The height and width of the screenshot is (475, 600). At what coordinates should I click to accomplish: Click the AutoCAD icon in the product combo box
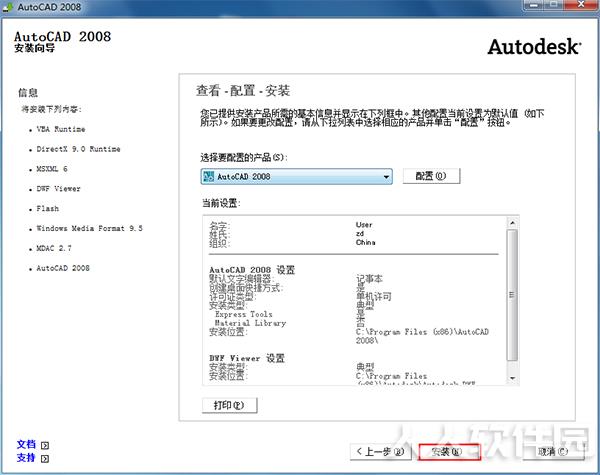[x=209, y=176]
